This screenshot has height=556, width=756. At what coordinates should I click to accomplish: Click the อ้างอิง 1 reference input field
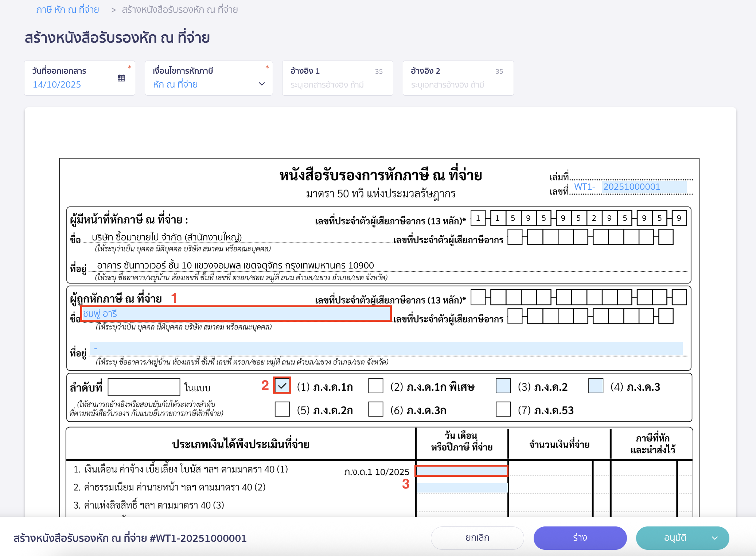tap(337, 84)
